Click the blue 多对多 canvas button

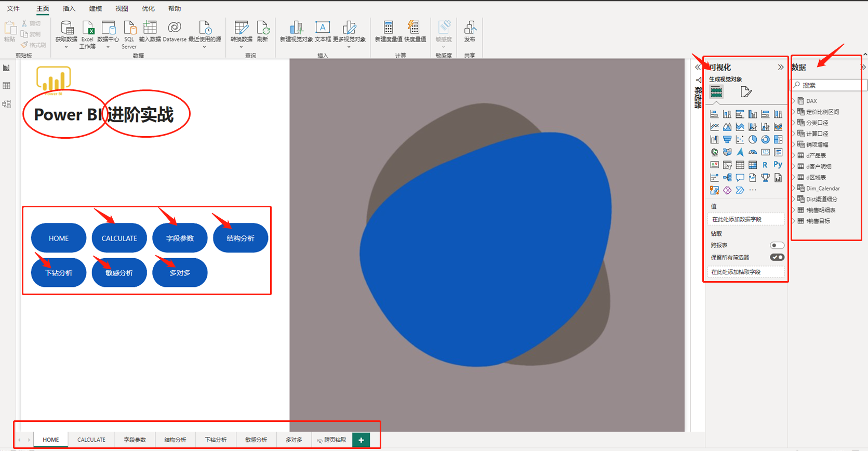pyautogui.click(x=180, y=272)
